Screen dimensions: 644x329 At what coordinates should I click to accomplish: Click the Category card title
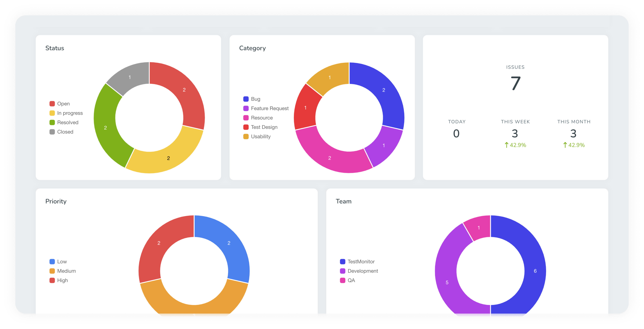pos(252,48)
